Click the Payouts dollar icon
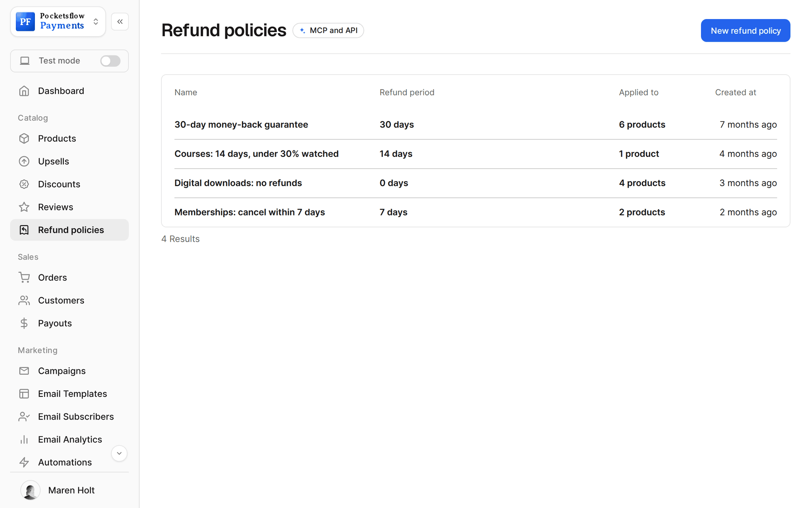 [24, 323]
